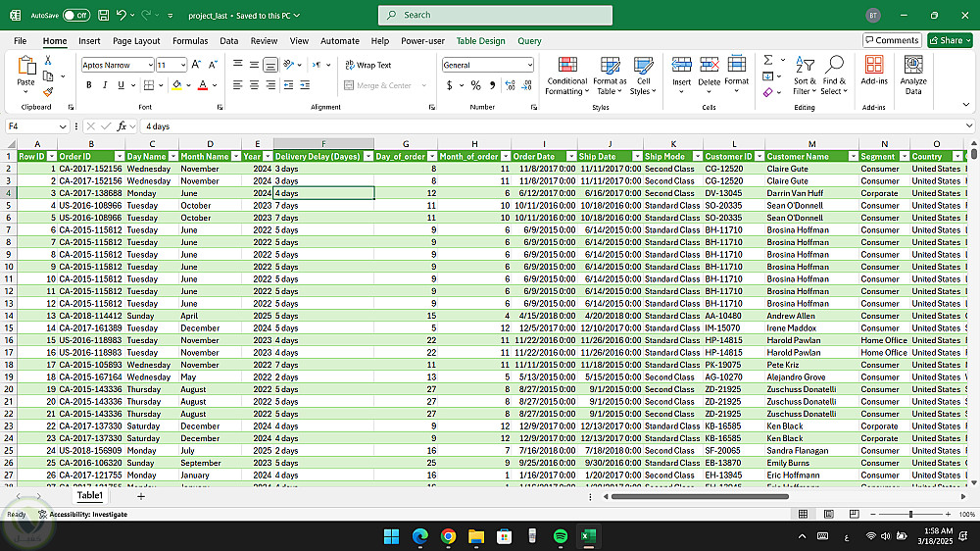
Task: Add a new sheet with plus button
Action: coord(140,496)
